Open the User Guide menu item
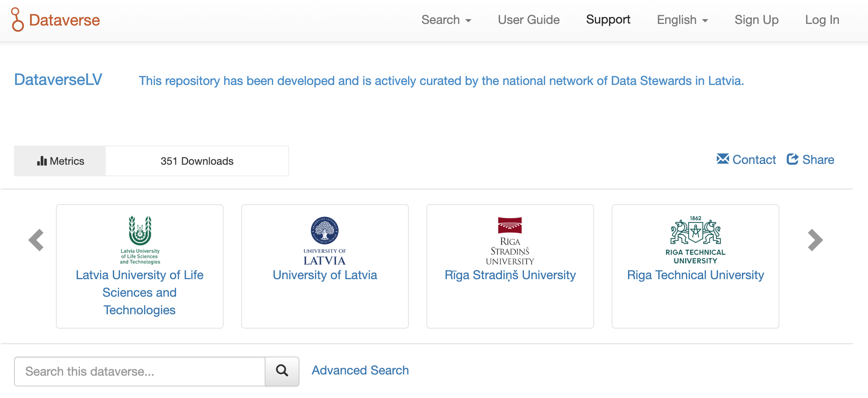This screenshot has height=398, width=868. click(528, 20)
